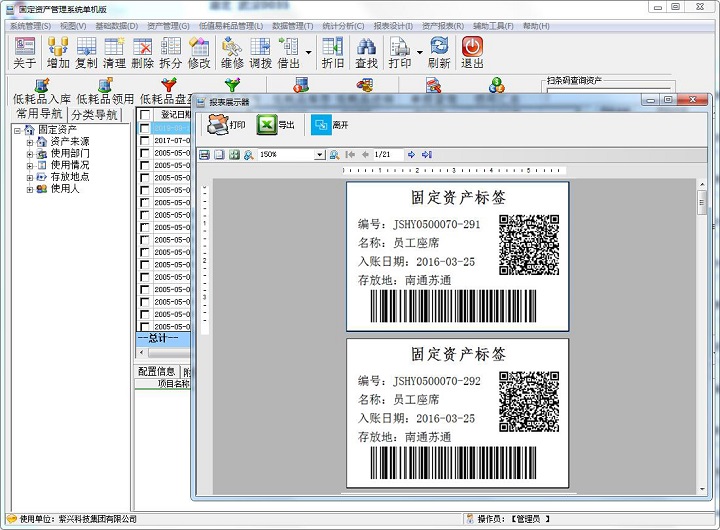This screenshot has width=720, height=530.
Task: Open the 折旧 depreciation icon
Action: point(333,53)
